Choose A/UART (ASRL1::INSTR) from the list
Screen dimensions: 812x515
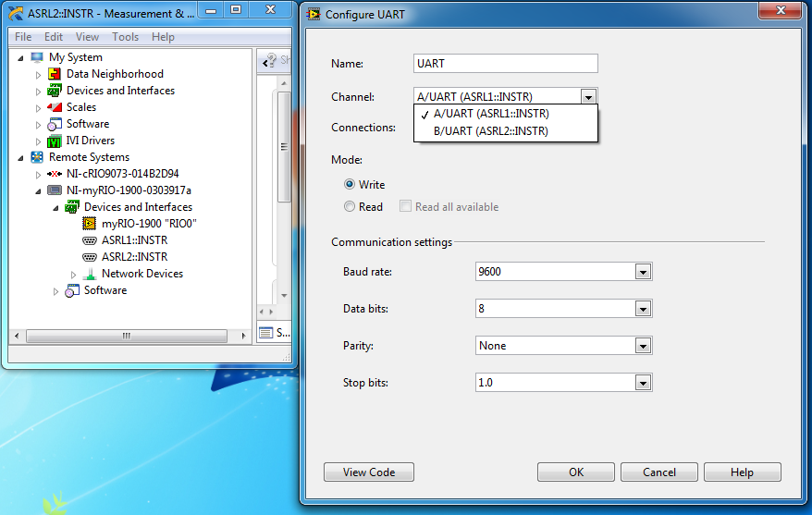506,114
